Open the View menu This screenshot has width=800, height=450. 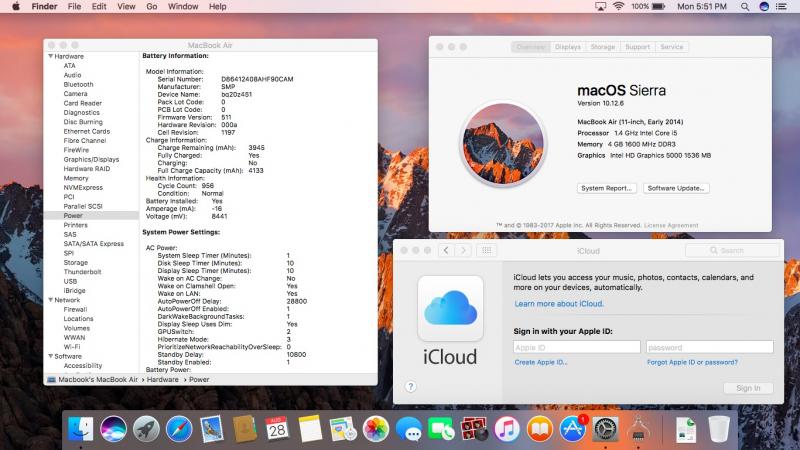tap(126, 7)
